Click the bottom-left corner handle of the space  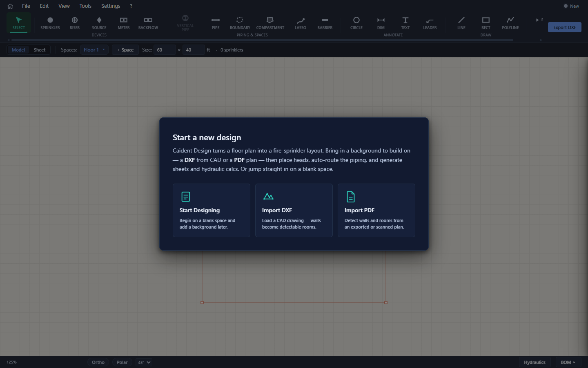202,303
